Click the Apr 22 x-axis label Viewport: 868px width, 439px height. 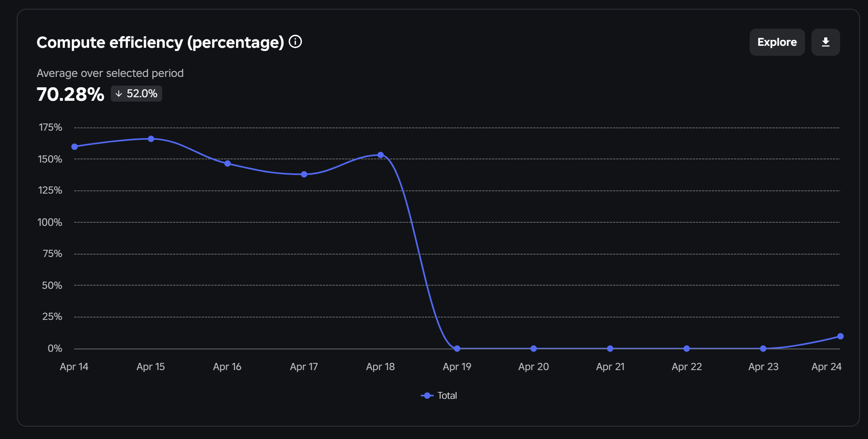tap(687, 367)
